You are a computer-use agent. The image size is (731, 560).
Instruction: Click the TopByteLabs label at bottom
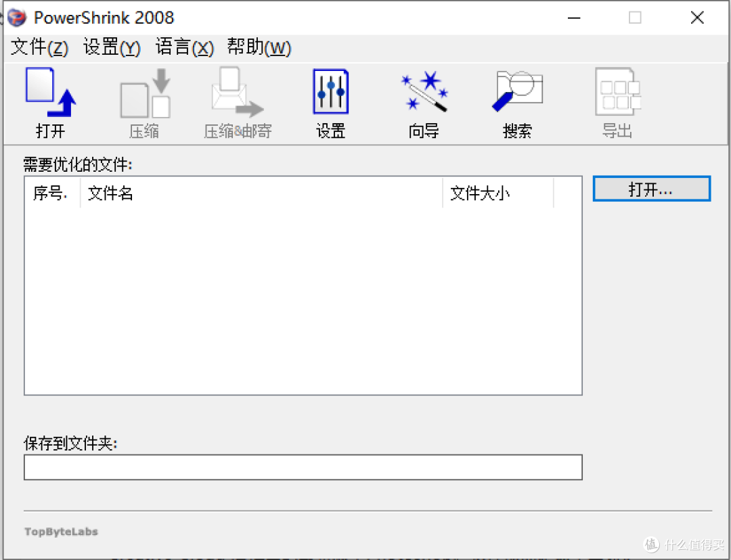[61, 532]
